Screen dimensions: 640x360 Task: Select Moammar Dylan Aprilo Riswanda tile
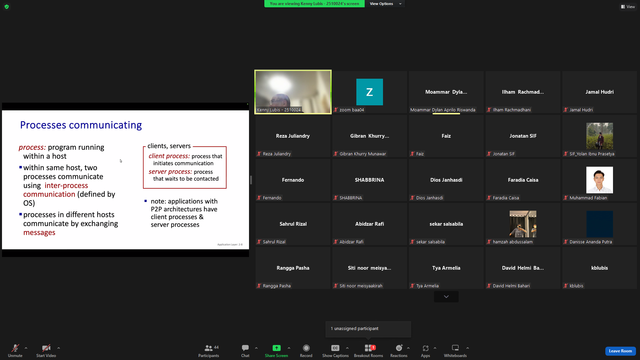click(x=446, y=92)
